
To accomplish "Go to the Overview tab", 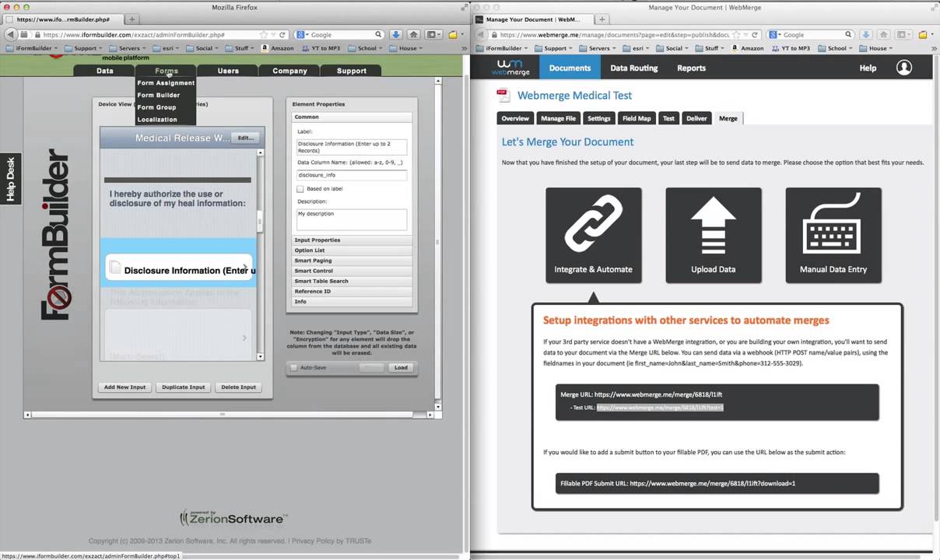I will [515, 118].
